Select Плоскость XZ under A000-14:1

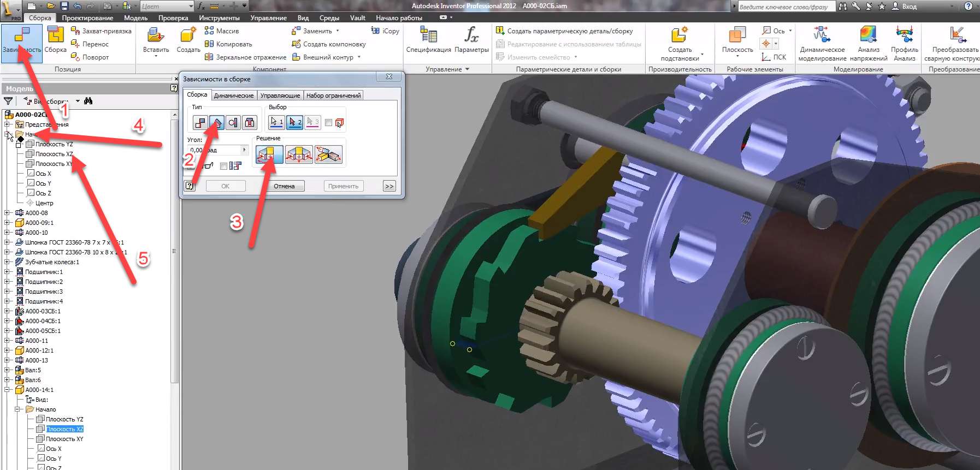(x=64, y=429)
